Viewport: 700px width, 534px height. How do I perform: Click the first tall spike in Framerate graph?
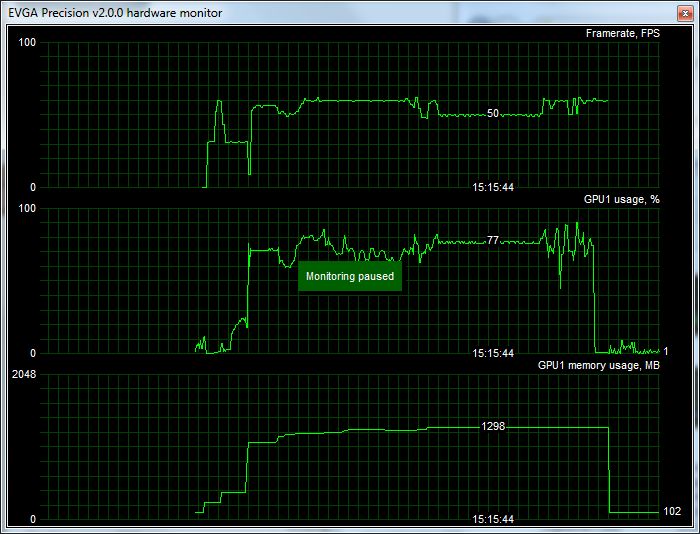point(220,105)
